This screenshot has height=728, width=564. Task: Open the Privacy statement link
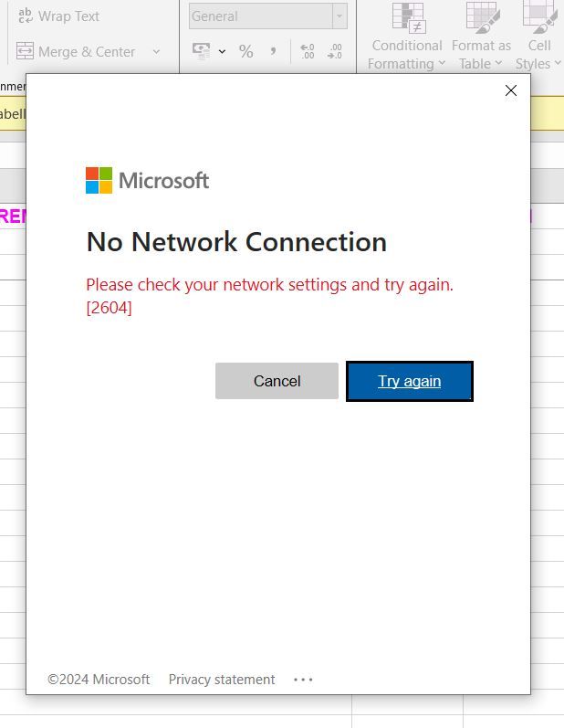(x=222, y=680)
